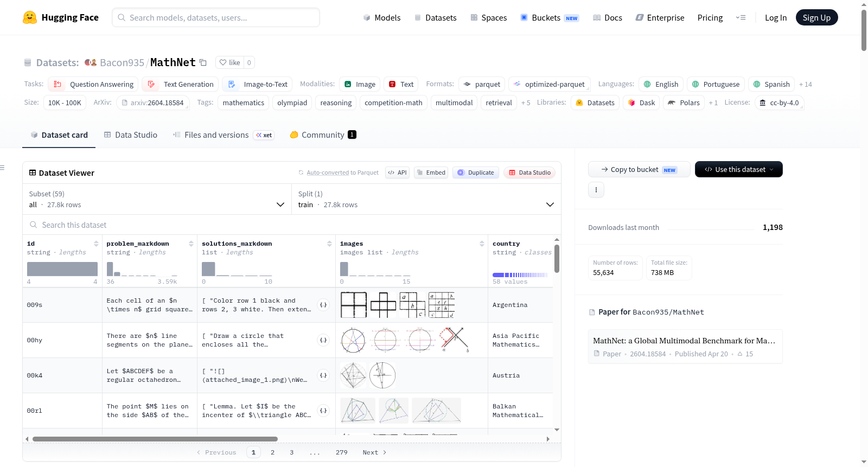The image size is (868, 467).
Task: Go to Datasets in the navigation
Action: tap(436, 18)
